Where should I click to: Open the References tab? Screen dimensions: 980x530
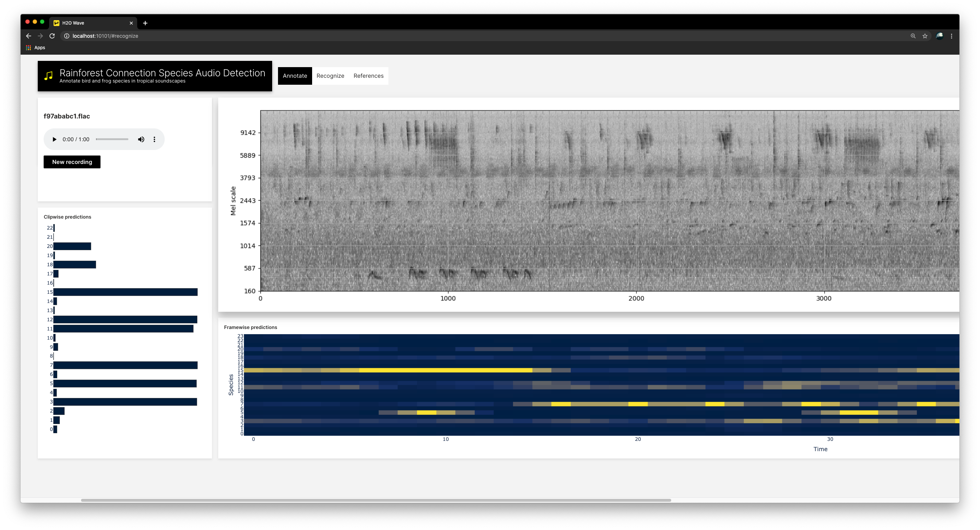pyautogui.click(x=368, y=76)
